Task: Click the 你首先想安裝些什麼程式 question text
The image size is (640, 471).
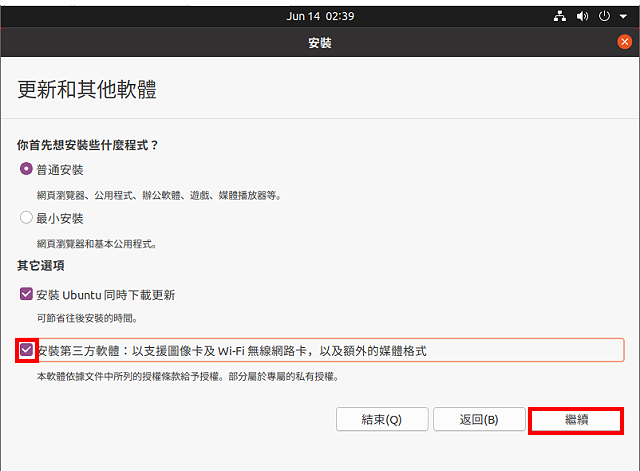Action: coord(88,145)
